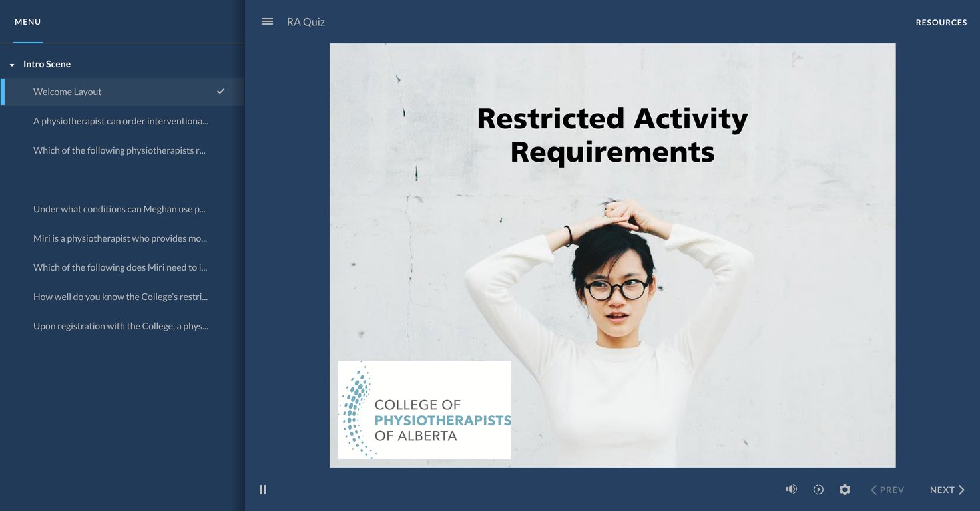Go to 'Upon registration with the College' item
This screenshot has width=980, height=511.
tap(121, 326)
